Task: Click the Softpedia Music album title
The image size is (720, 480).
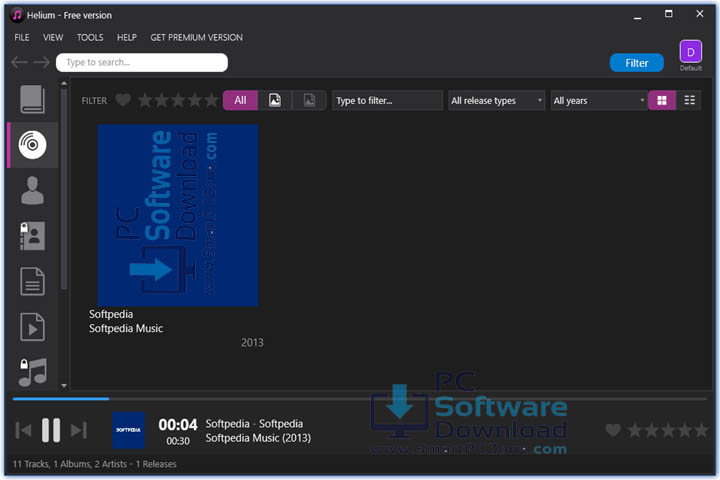Action: 126,328
